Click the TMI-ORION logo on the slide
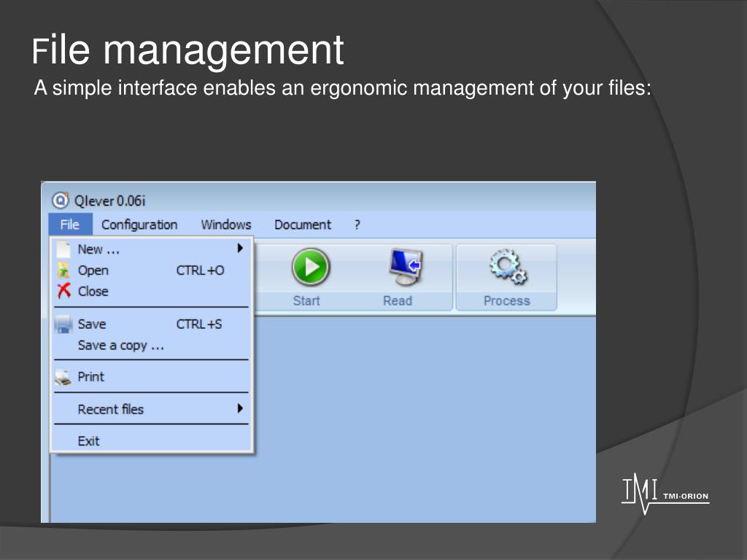This screenshot has height=560, width=747. 665,494
